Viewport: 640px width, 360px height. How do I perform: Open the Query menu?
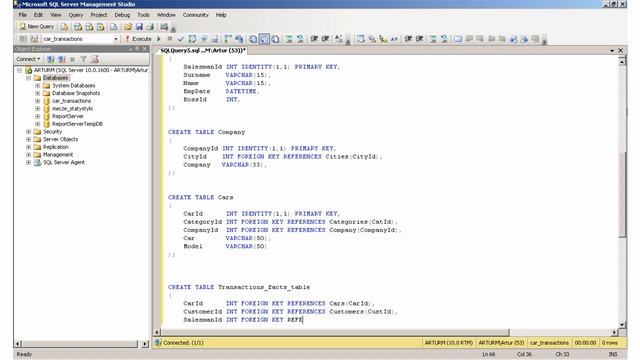tap(76, 15)
